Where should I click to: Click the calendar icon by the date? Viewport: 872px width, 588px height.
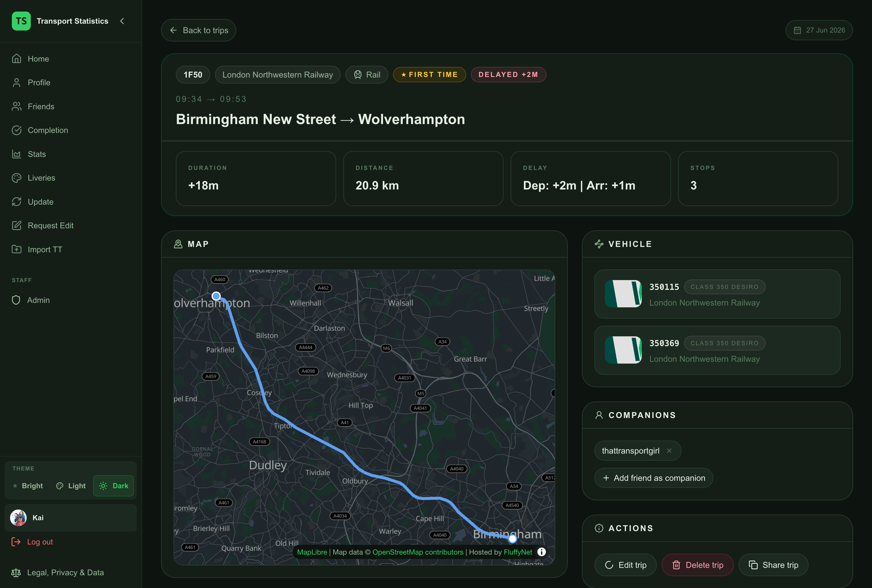(797, 30)
